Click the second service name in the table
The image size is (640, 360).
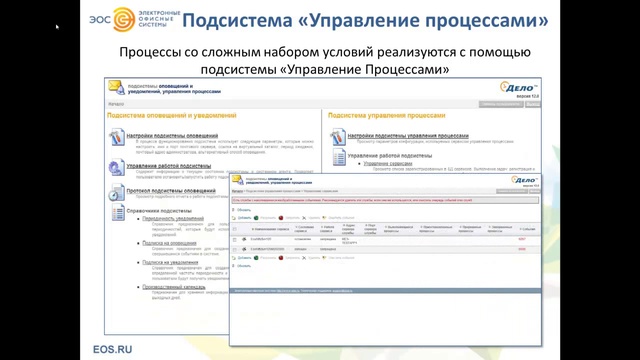[267, 249]
